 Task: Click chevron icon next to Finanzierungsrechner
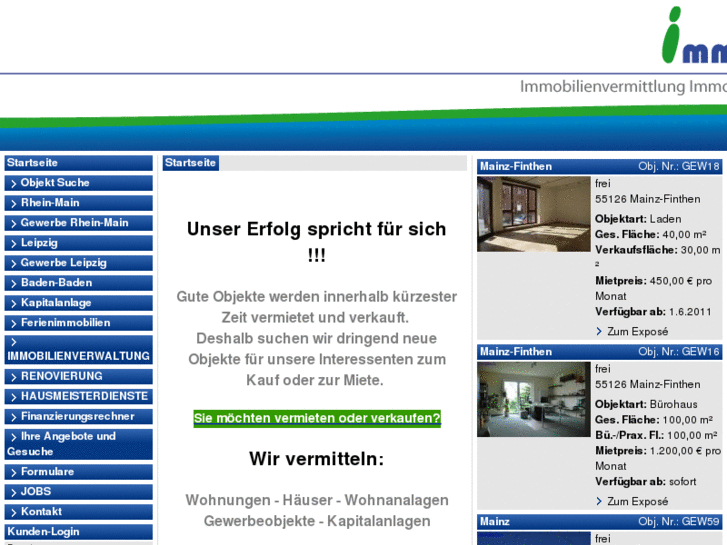click(13, 417)
